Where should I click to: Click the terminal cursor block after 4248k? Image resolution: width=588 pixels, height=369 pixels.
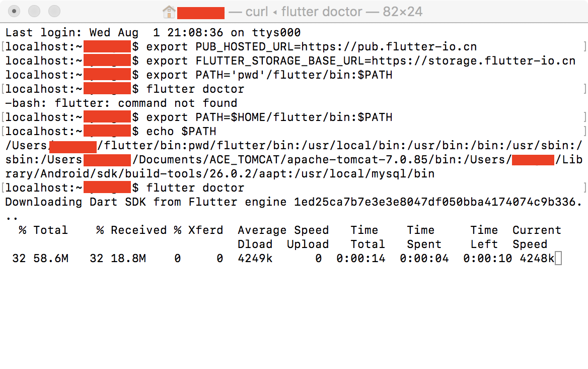click(558, 258)
